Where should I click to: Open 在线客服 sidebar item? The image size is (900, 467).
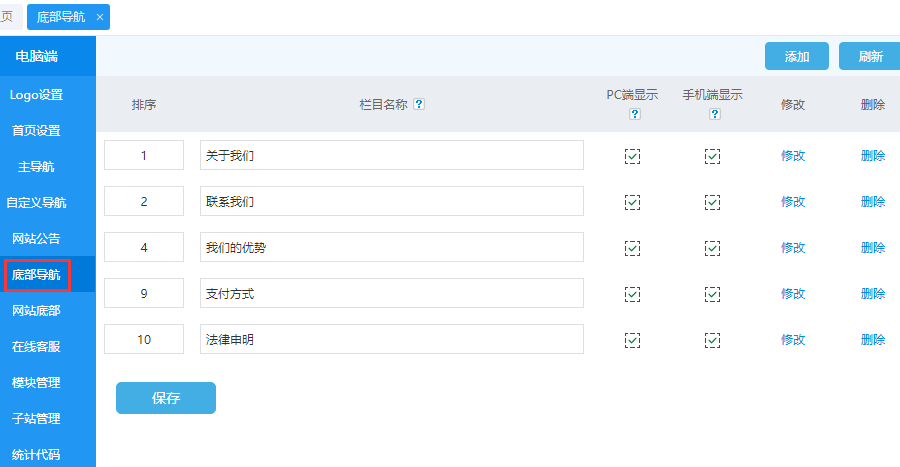point(36,347)
